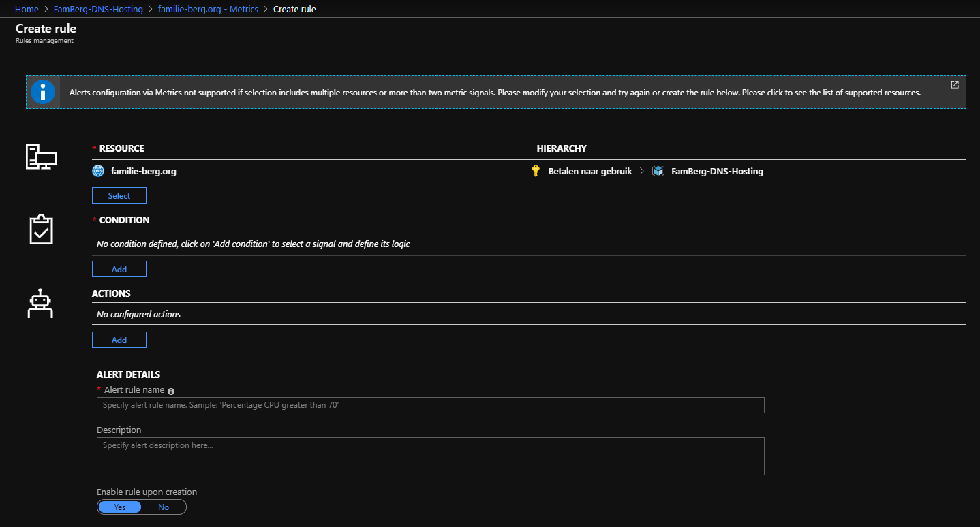Open the external link icon in banner
This screenshot has width=980, height=527.
click(x=955, y=84)
